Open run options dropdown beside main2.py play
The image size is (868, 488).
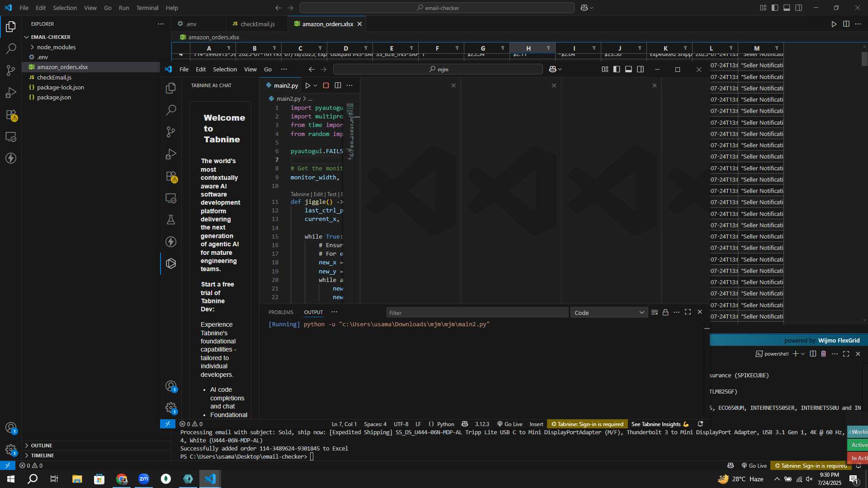click(x=316, y=85)
